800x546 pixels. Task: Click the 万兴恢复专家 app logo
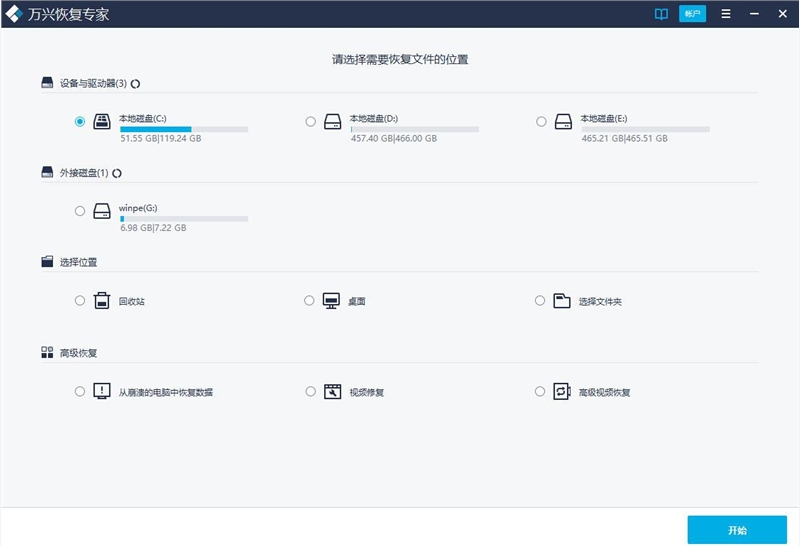click(x=14, y=14)
